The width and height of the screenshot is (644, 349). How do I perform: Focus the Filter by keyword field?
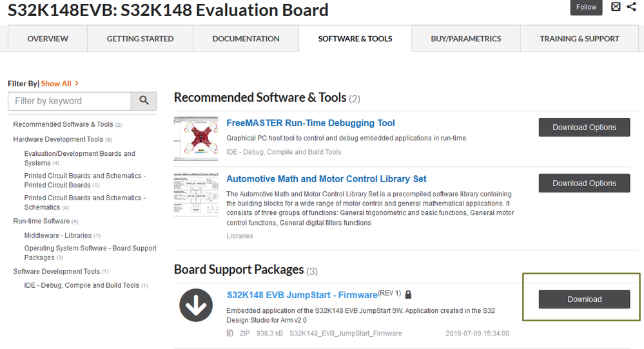click(x=70, y=101)
